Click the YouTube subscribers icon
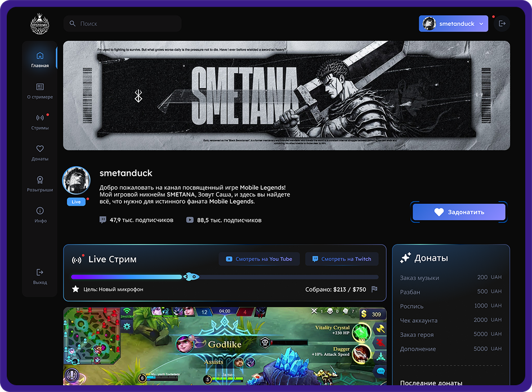Image resolution: width=532 pixels, height=392 pixels. 190,220
